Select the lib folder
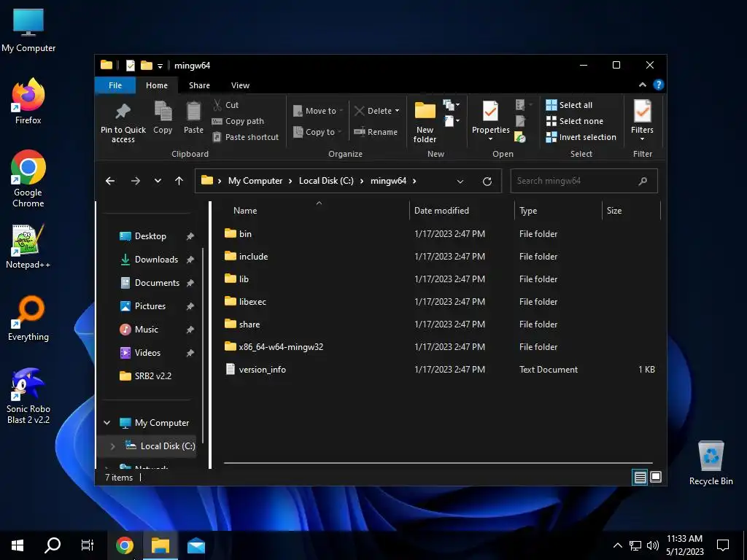The height and width of the screenshot is (560, 747). (439, 279)
